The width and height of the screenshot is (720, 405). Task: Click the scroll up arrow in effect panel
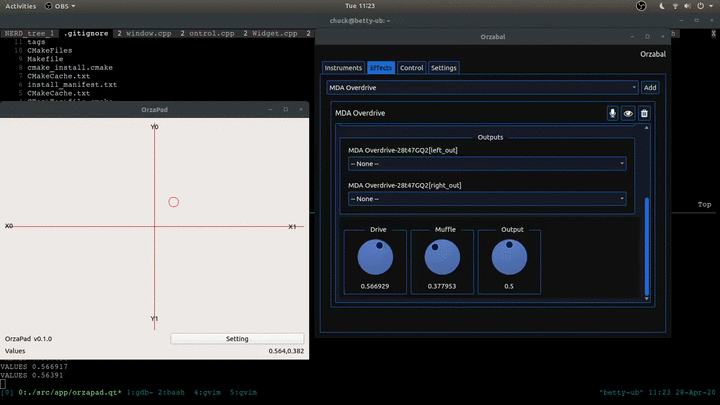(647, 128)
